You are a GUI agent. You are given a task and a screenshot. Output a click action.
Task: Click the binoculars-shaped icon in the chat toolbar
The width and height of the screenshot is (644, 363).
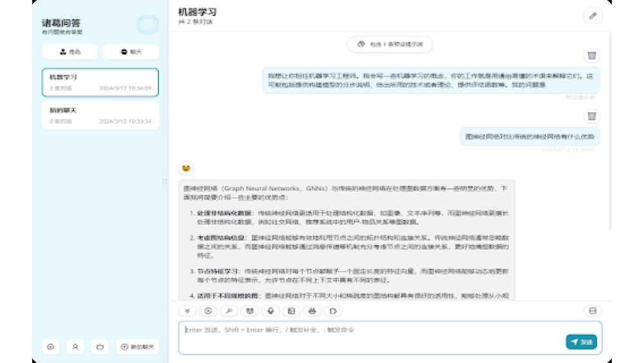312,311
